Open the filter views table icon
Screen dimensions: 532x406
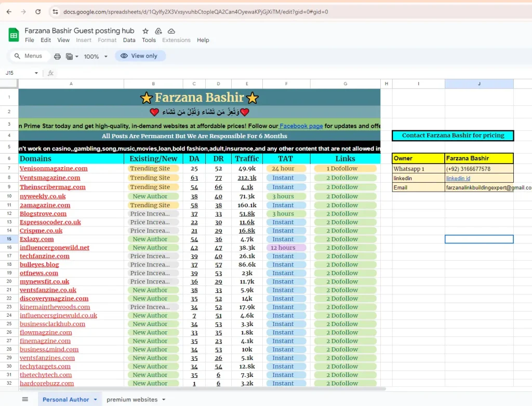pyautogui.click(x=69, y=56)
